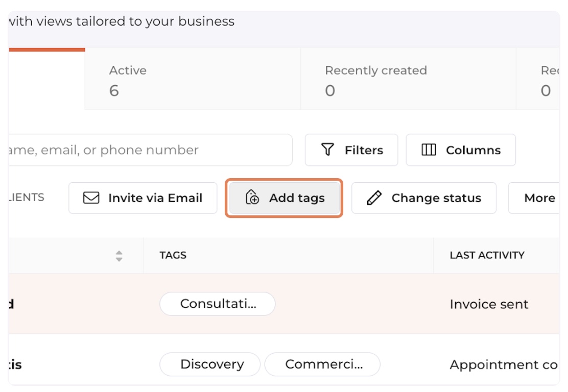Click the funnel icon on Filters
This screenshot has height=392, width=568.
pyautogui.click(x=327, y=150)
